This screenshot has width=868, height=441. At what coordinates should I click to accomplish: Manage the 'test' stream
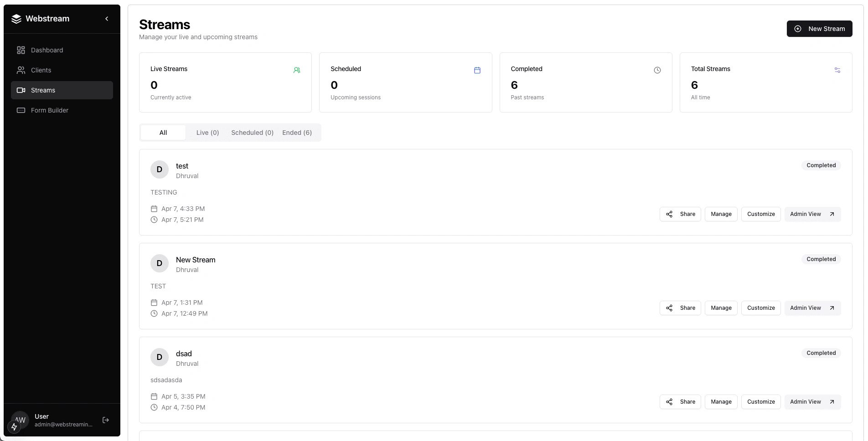[x=721, y=214]
